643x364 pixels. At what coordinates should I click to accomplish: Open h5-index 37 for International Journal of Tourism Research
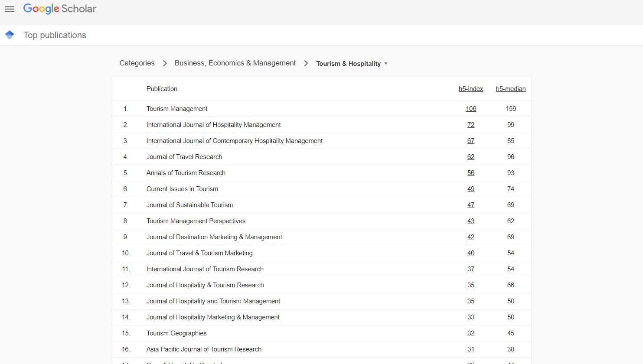coord(471,269)
